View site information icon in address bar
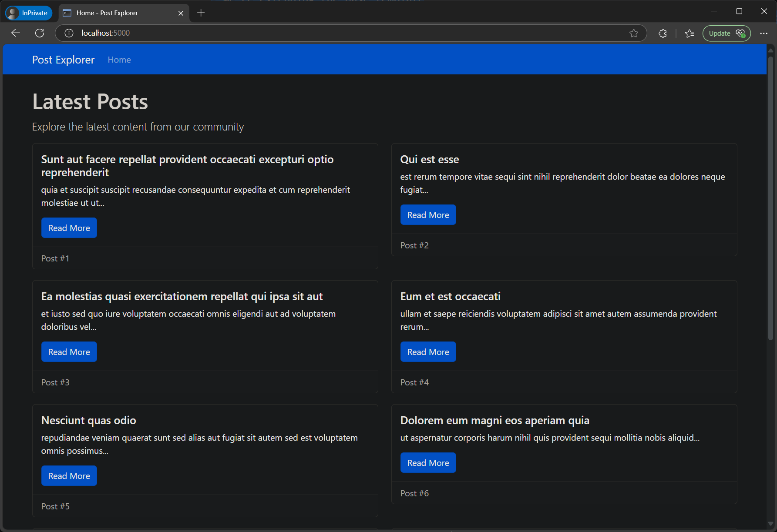The height and width of the screenshot is (532, 777). click(69, 33)
